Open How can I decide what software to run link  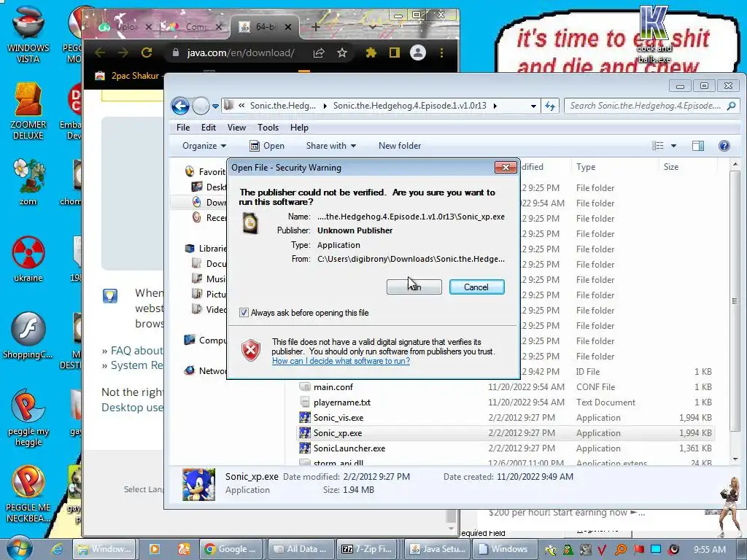tap(341, 361)
